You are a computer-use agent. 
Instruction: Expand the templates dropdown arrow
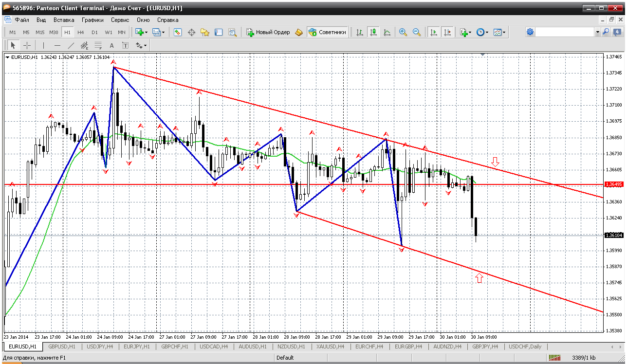[504, 32]
